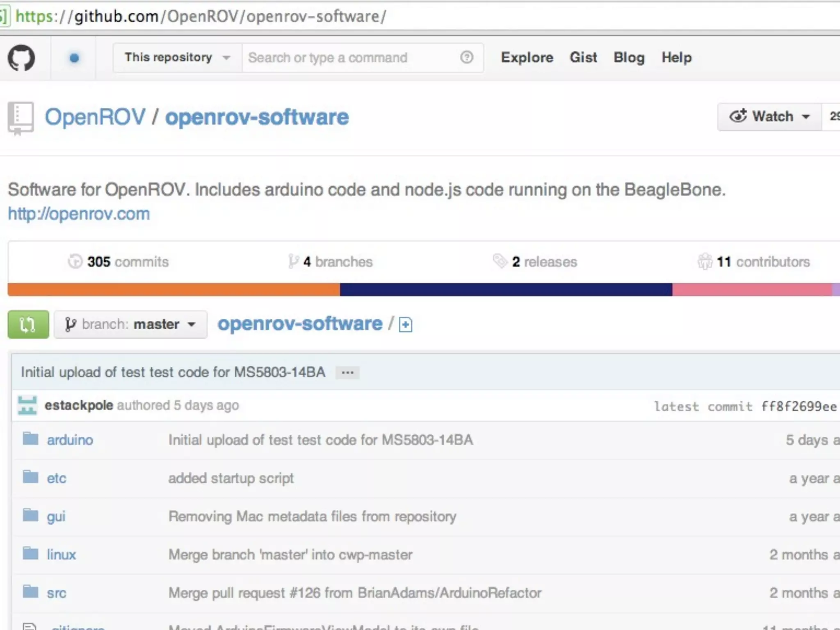
Task: Click the green compare and review button
Action: (x=28, y=324)
